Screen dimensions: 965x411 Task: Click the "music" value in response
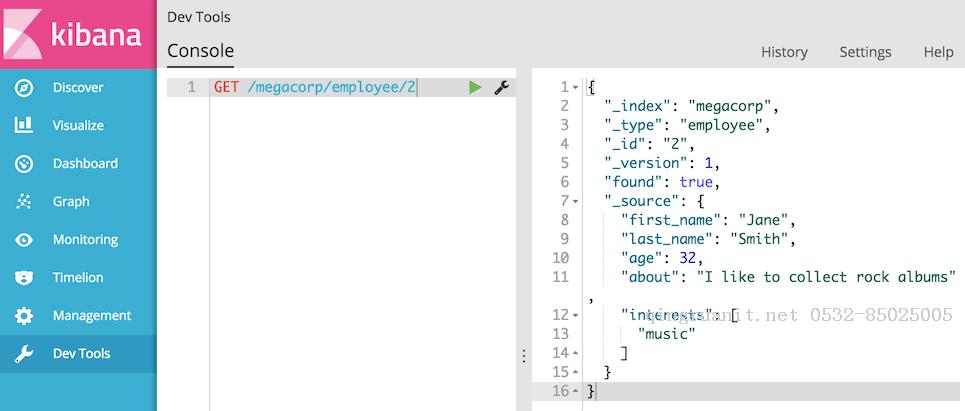[x=667, y=334]
